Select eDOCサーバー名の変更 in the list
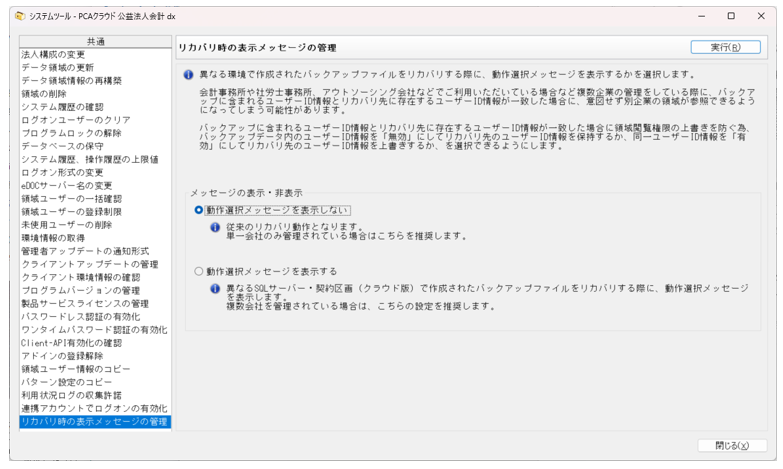This screenshot has width=783, height=469. pyautogui.click(x=66, y=185)
